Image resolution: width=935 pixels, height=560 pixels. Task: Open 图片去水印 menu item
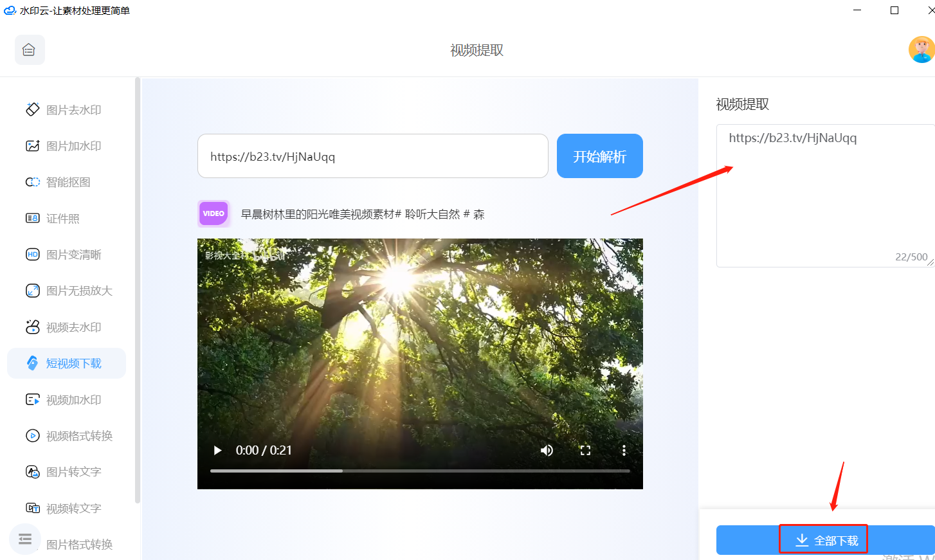[x=67, y=110]
